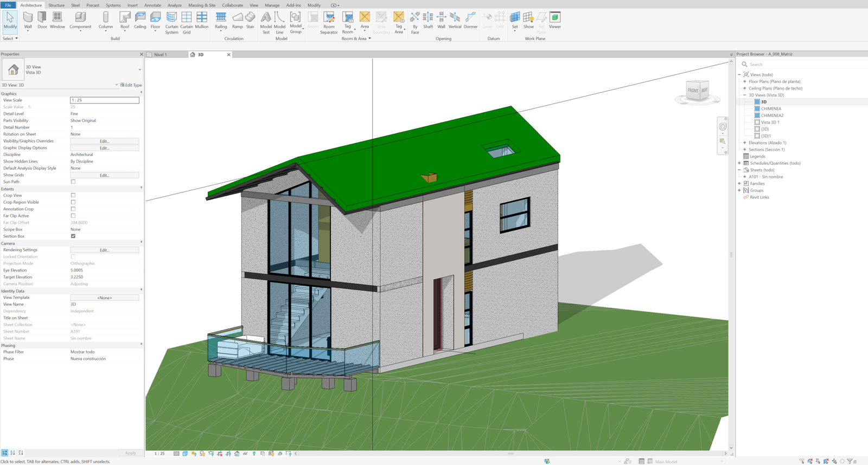Open the CHIMENEA2 view in Project Browser
The width and height of the screenshot is (868, 465).
(x=772, y=115)
